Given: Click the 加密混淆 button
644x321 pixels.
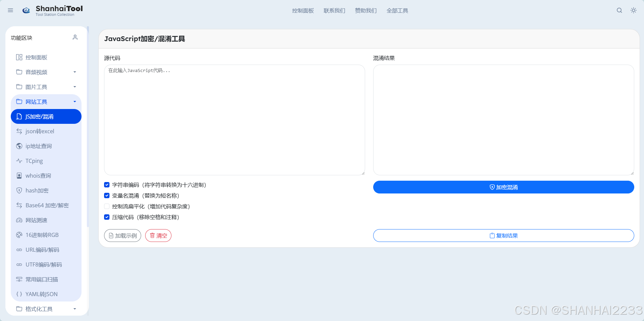Looking at the screenshot, I should (x=503, y=187).
